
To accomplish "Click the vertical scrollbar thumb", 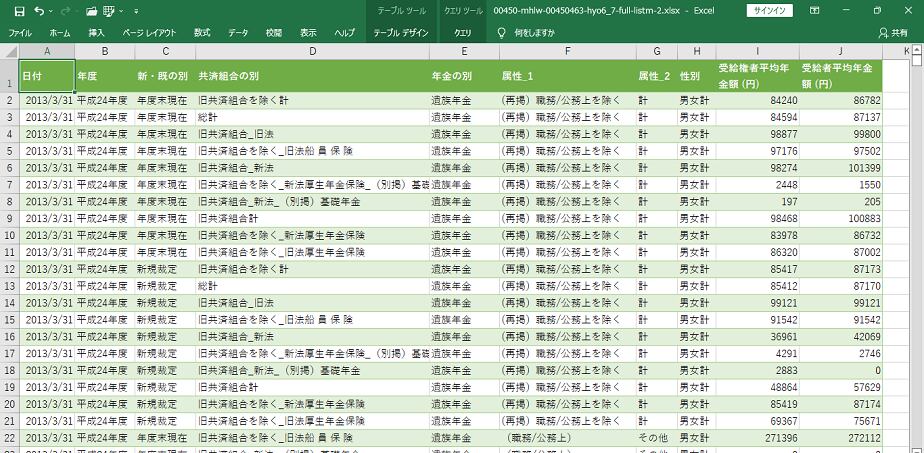I will (x=916, y=61).
